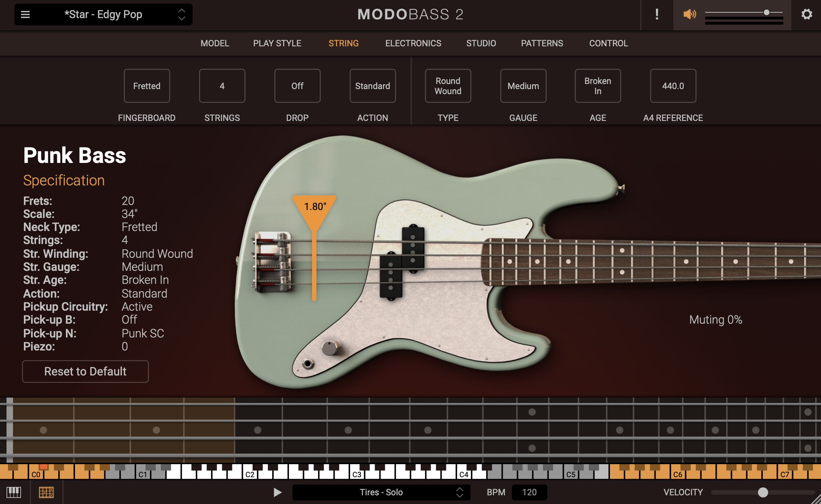The image size is (821, 504).
Task: Change the number of strings box showing 4
Action: pos(222,86)
